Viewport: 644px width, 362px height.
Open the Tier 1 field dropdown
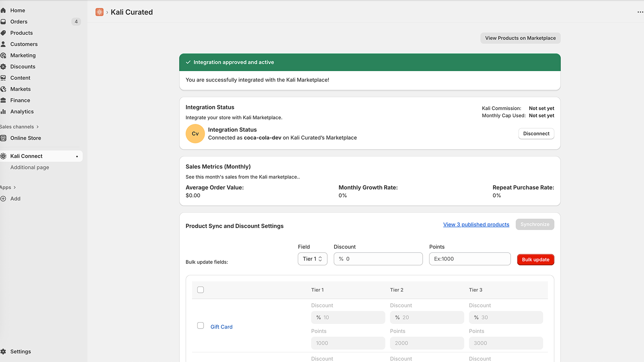pyautogui.click(x=312, y=259)
